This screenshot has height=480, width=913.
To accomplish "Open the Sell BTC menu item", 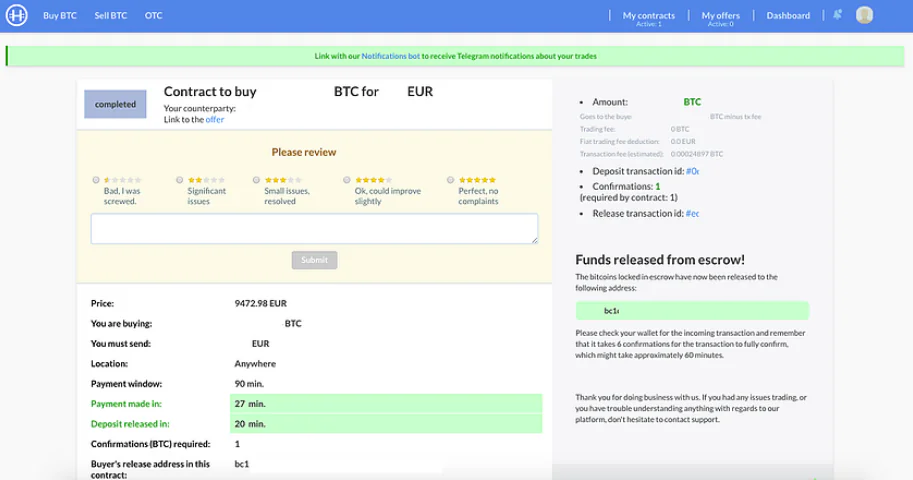I will (111, 16).
